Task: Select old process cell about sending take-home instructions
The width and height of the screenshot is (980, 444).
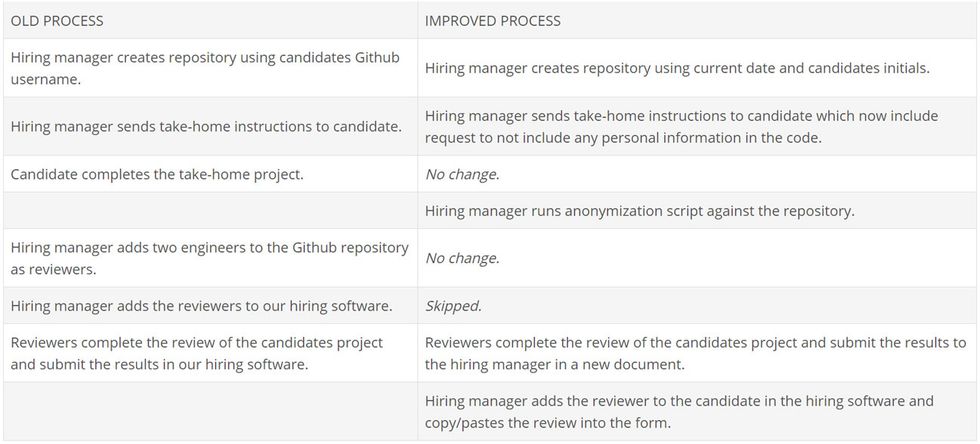Action: 206,126
